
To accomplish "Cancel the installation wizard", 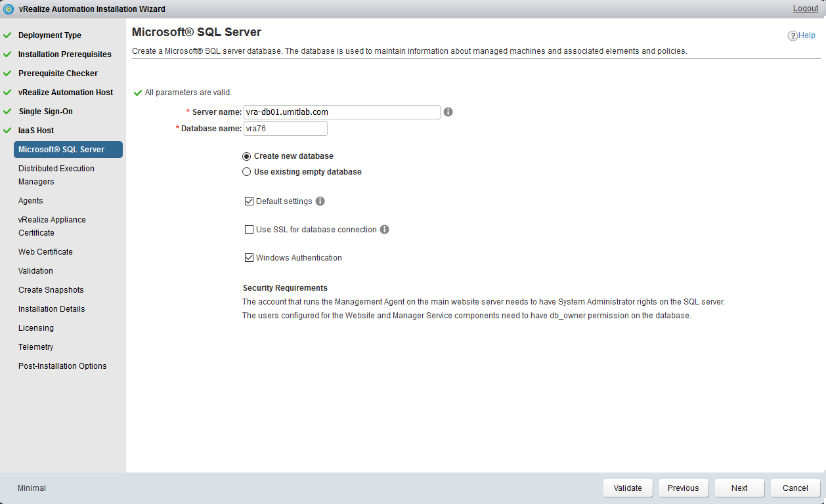I will pyautogui.click(x=795, y=488).
